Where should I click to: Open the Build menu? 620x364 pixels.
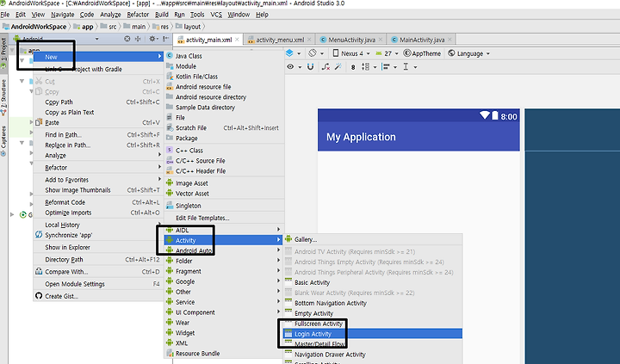coord(162,15)
